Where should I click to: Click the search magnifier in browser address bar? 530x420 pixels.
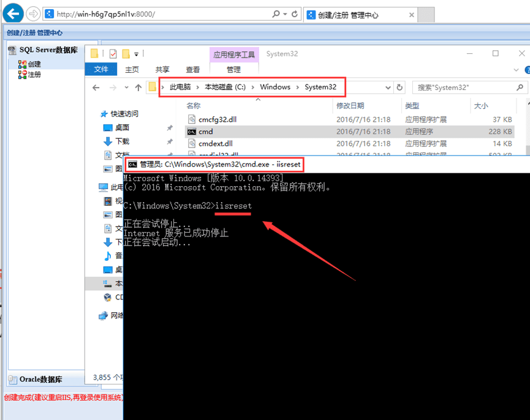pyautogui.click(x=276, y=14)
